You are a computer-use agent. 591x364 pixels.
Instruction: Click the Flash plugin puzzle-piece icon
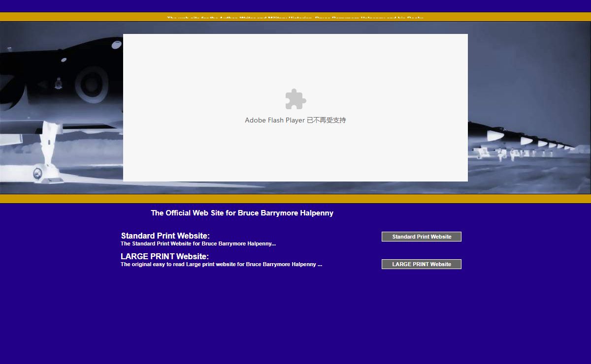(295, 99)
